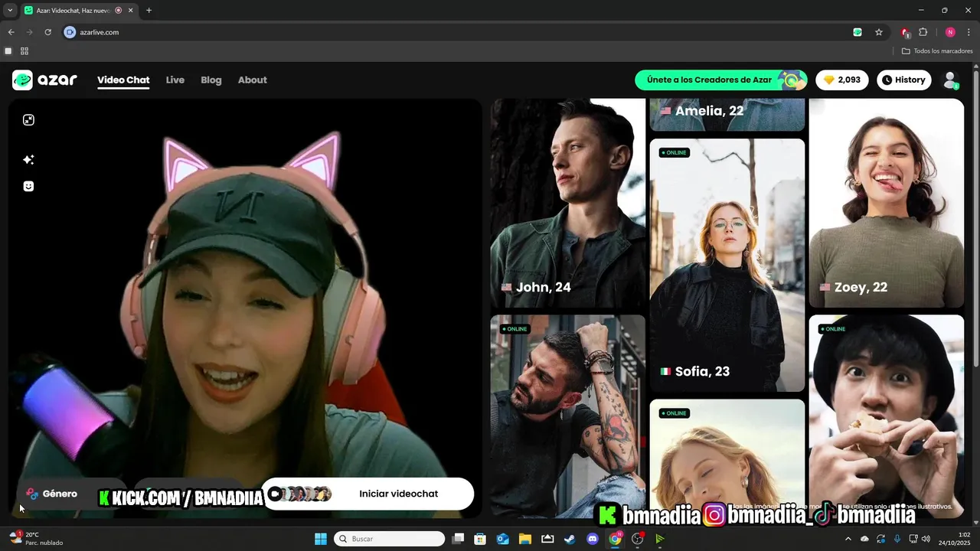The height and width of the screenshot is (551, 980).
Task: Select the Zoey, 22 profile card
Action: pos(887,203)
